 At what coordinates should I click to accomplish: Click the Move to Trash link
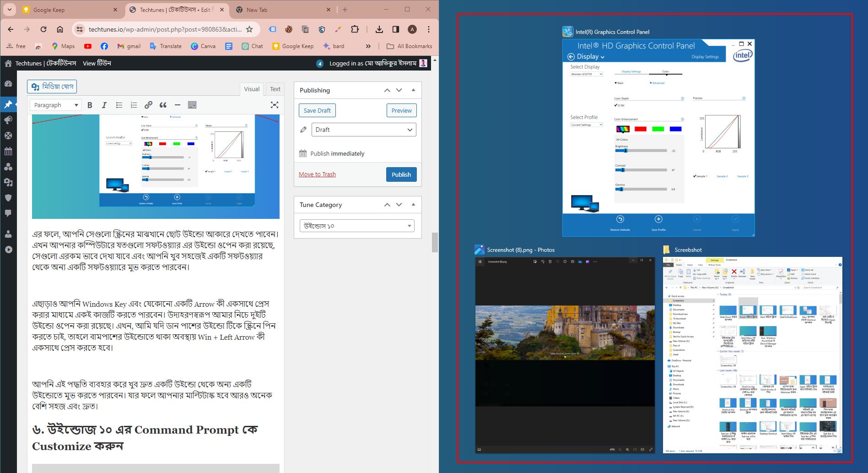pyautogui.click(x=317, y=174)
